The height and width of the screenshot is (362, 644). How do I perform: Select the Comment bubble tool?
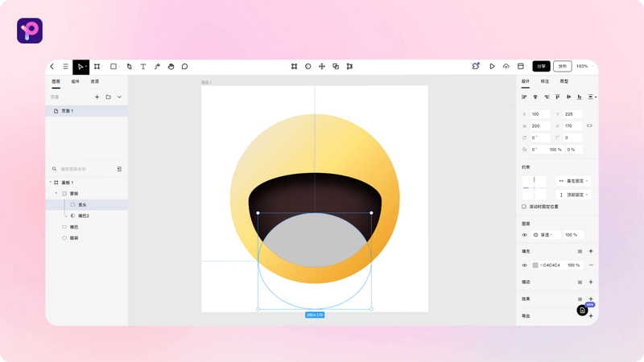pos(185,67)
